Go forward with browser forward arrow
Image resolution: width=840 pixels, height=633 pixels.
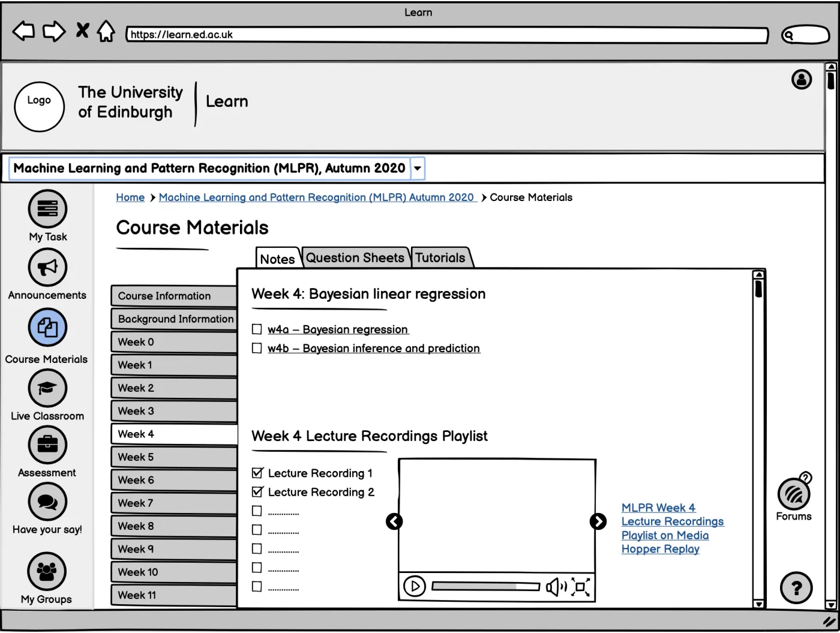[x=54, y=31]
